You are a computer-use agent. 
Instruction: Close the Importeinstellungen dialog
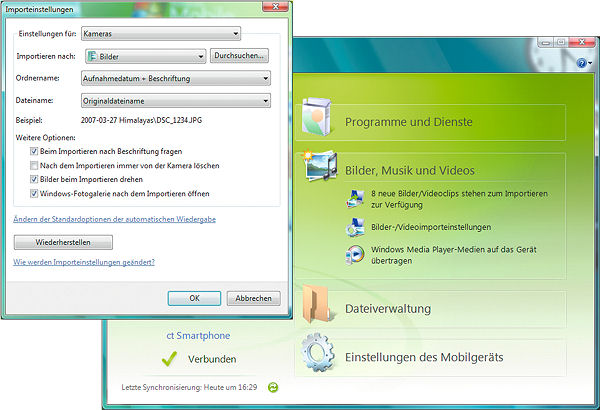click(275, 6)
